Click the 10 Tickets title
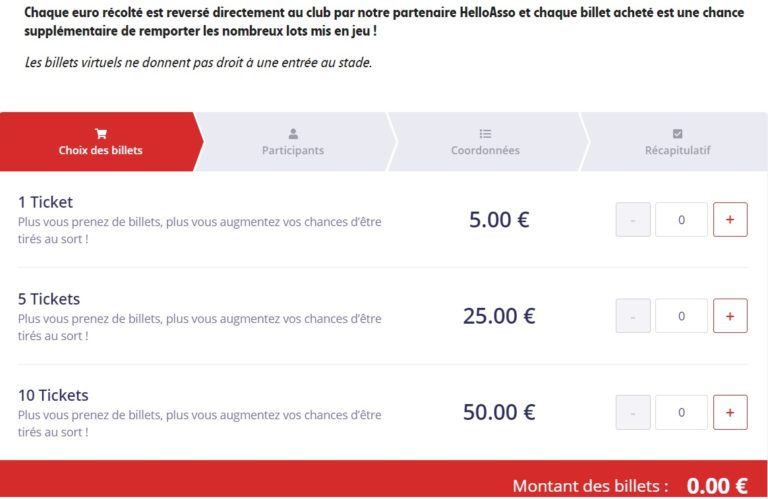This screenshot has height=499, width=768. coord(53,395)
